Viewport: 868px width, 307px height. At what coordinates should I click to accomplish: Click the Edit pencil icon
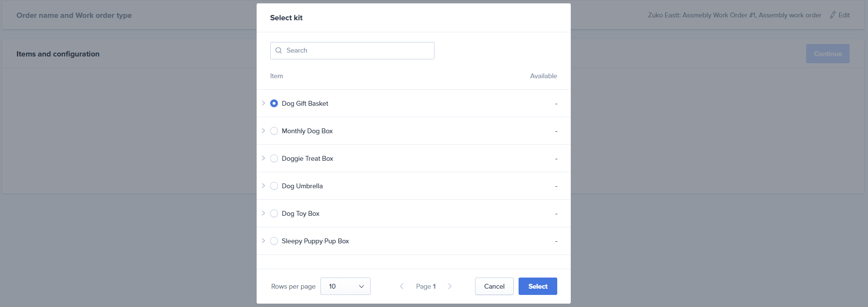833,15
